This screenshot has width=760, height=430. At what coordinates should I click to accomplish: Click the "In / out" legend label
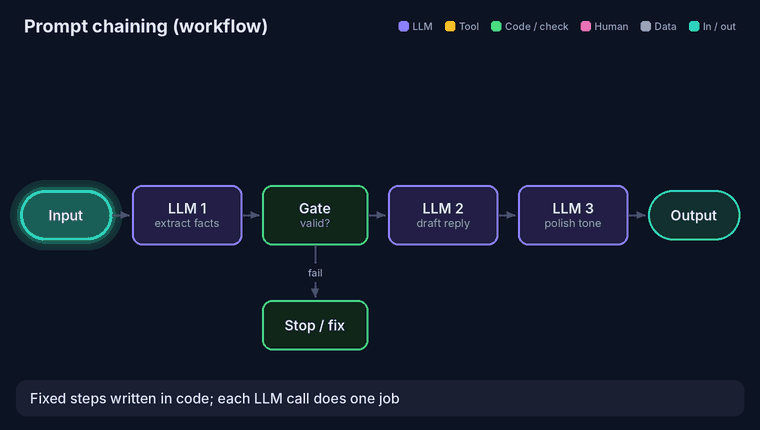[719, 26]
